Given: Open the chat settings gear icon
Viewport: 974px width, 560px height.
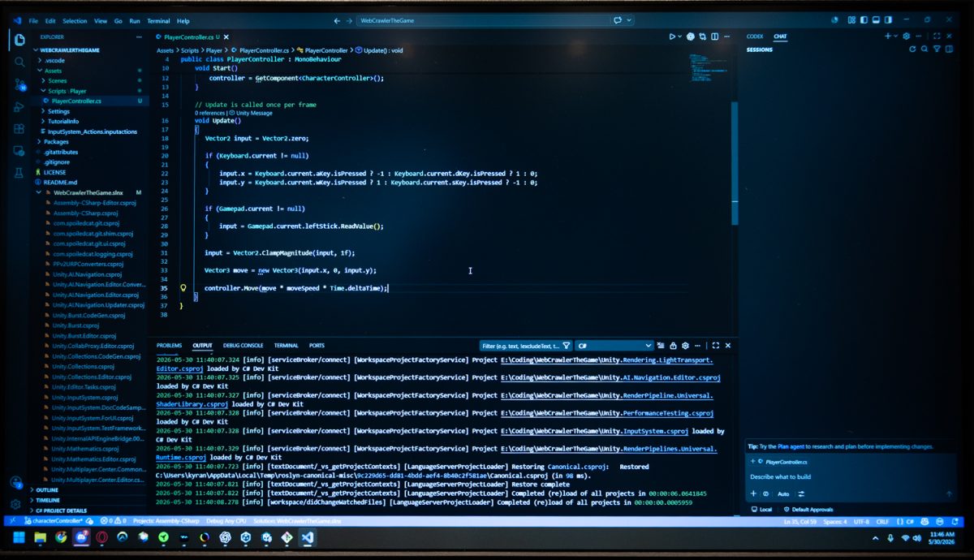Looking at the screenshot, I should [x=907, y=37].
